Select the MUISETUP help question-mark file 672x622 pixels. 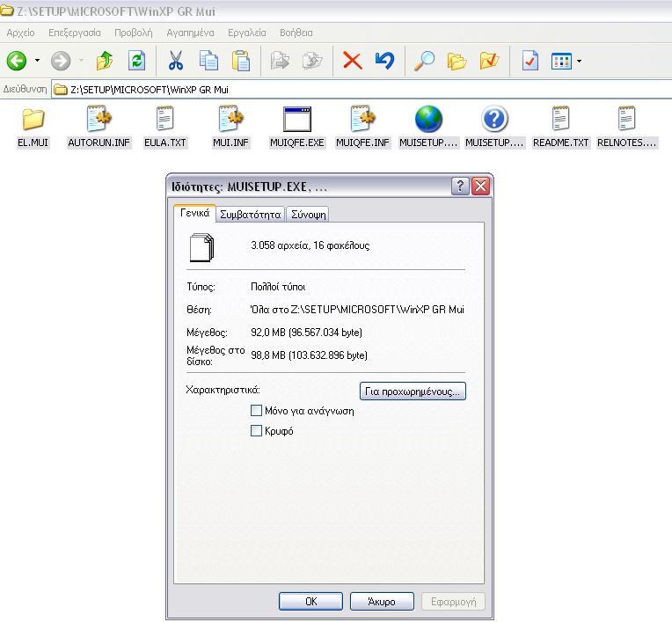(494, 128)
